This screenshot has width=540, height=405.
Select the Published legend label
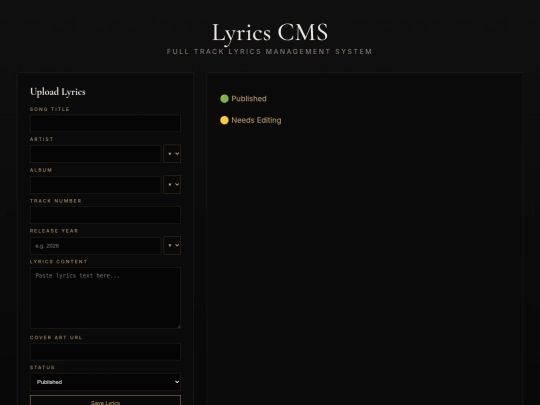tap(249, 99)
